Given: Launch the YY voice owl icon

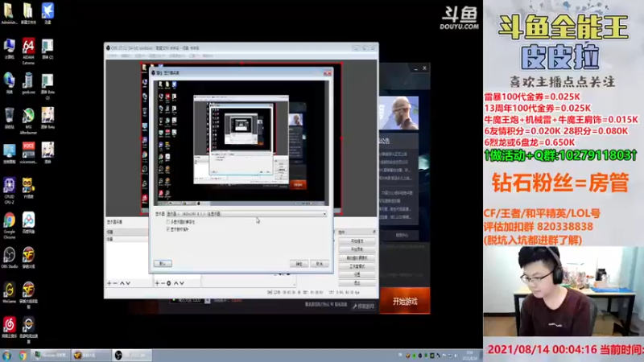Looking at the screenshot, I should pos(28,188).
